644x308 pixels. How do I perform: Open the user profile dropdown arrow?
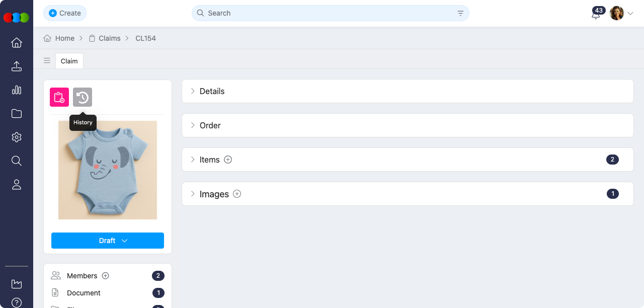tap(630, 14)
